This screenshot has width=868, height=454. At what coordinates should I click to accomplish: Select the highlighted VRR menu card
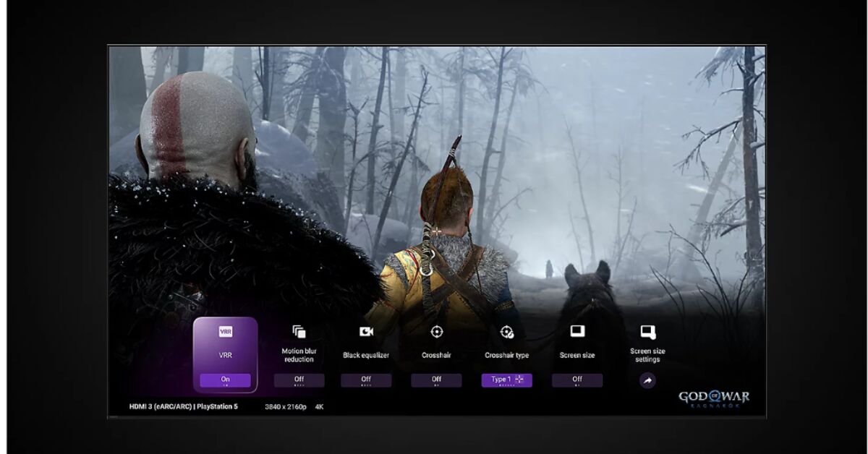coord(226,353)
